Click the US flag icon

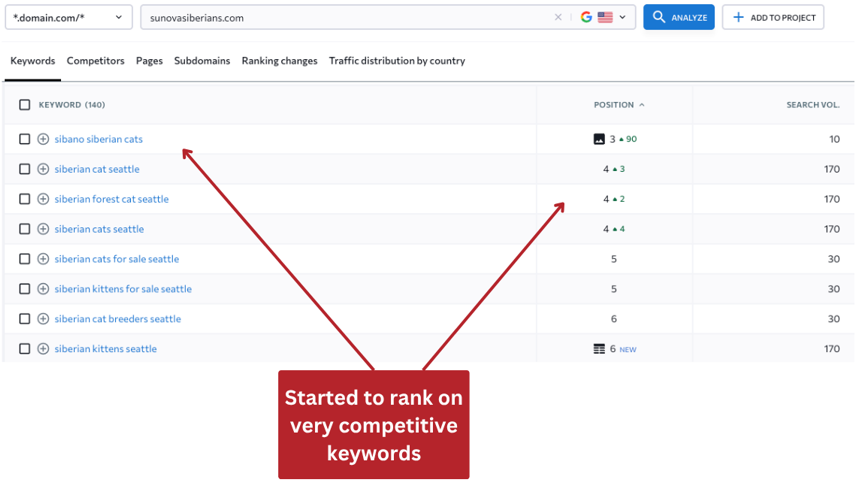pyautogui.click(x=605, y=18)
